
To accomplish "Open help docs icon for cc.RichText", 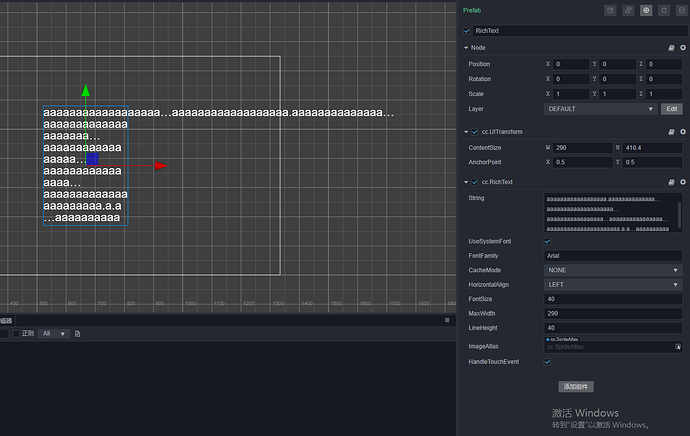I will click(x=671, y=182).
